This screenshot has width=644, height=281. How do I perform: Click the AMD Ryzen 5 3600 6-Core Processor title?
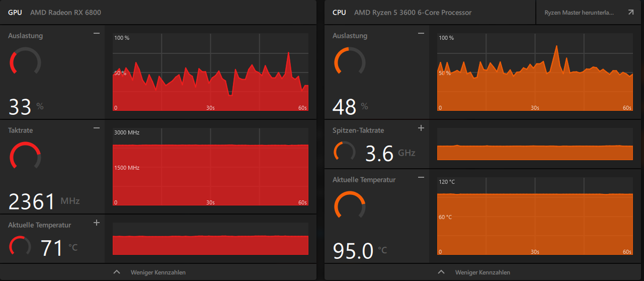[x=413, y=13]
